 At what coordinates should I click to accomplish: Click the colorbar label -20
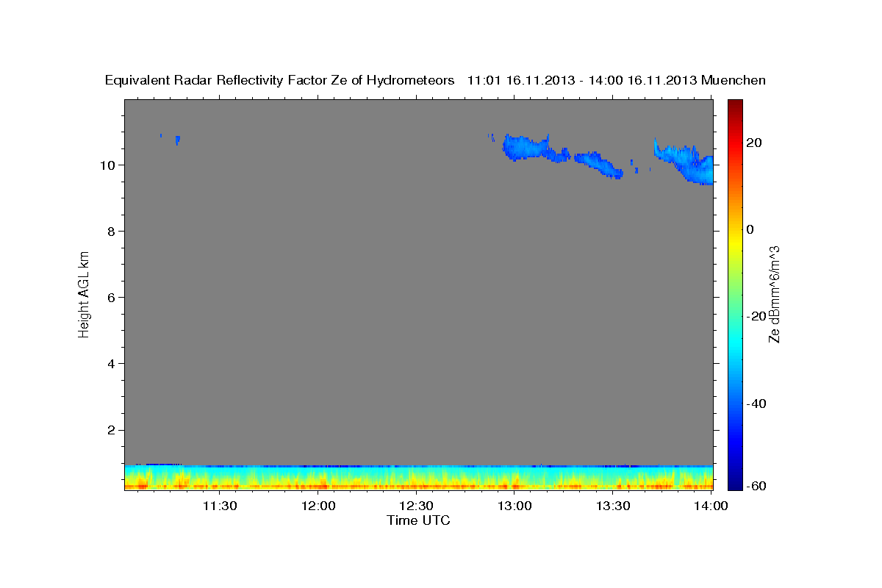click(x=756, y=316)
